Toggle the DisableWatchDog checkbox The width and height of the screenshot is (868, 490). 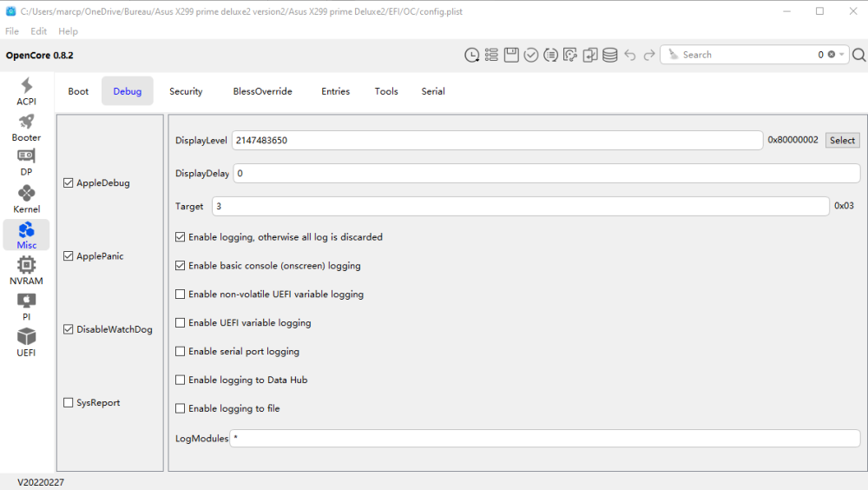pyautogui.click(x=68, y=329)
